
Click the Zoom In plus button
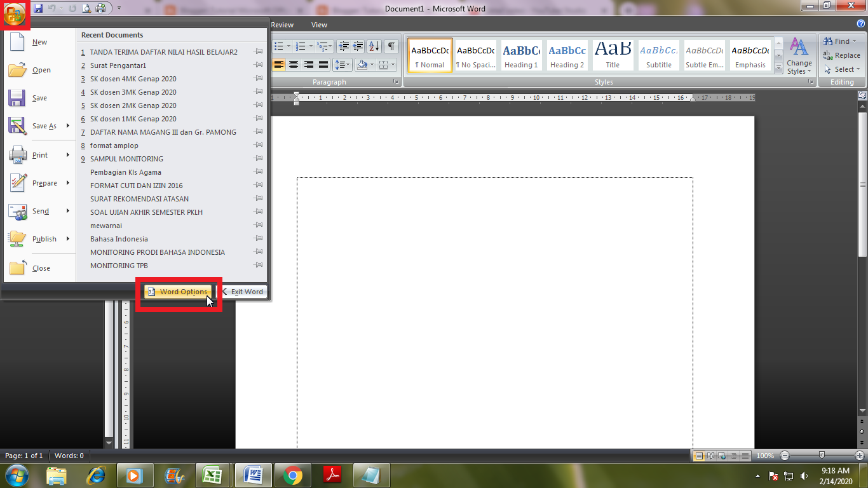pos(860,456)
